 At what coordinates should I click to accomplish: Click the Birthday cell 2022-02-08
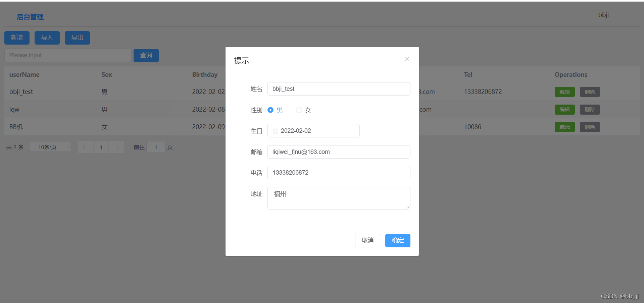tap(209, 109)
